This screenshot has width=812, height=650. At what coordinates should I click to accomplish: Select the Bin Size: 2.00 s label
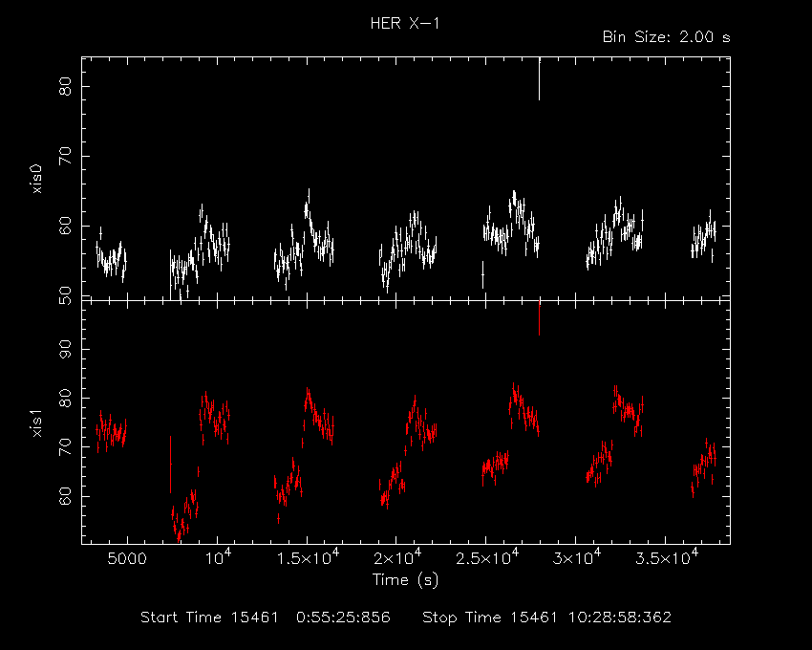[666, 37]
